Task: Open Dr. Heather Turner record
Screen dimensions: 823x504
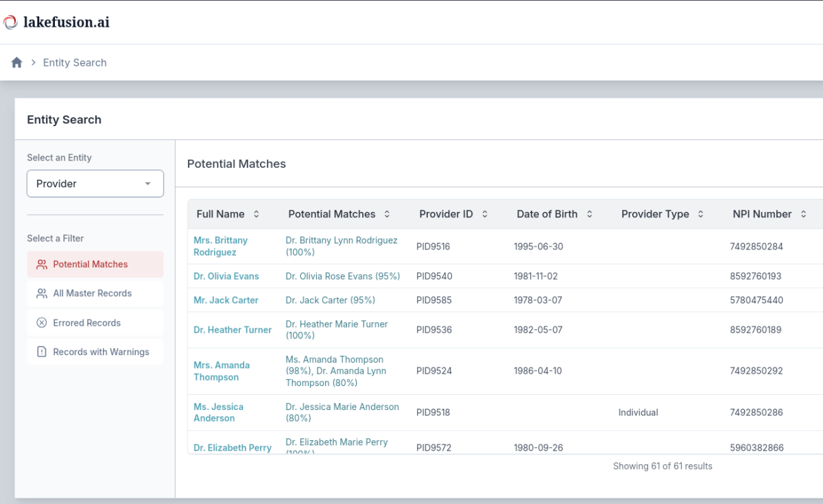Action: 232,330
